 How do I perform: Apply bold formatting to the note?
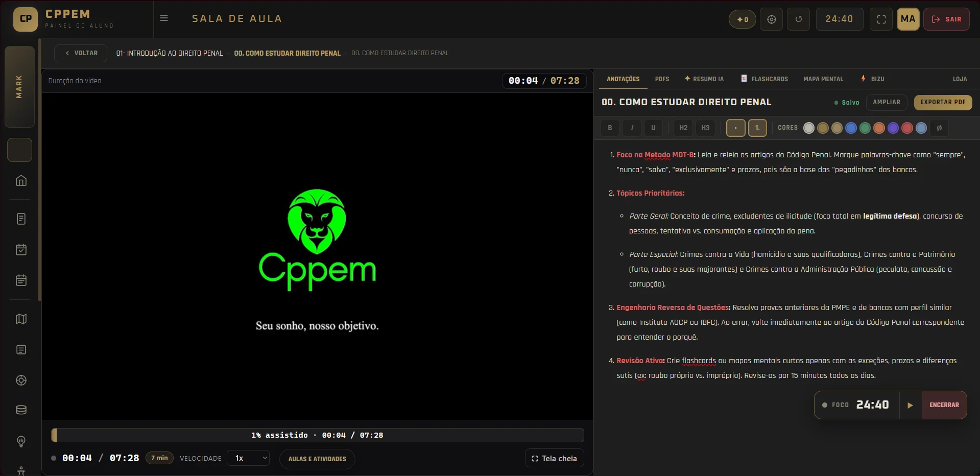610,128
